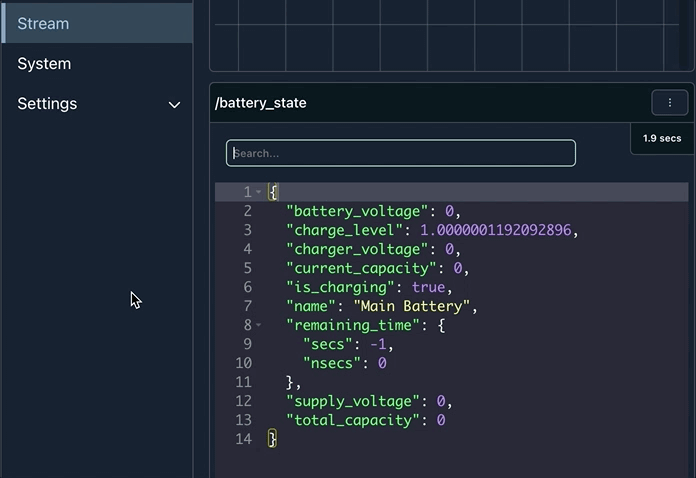Collapse the remaining_time object on line 8
Viewport: 696px width, 478px height.
pos(258,325)
